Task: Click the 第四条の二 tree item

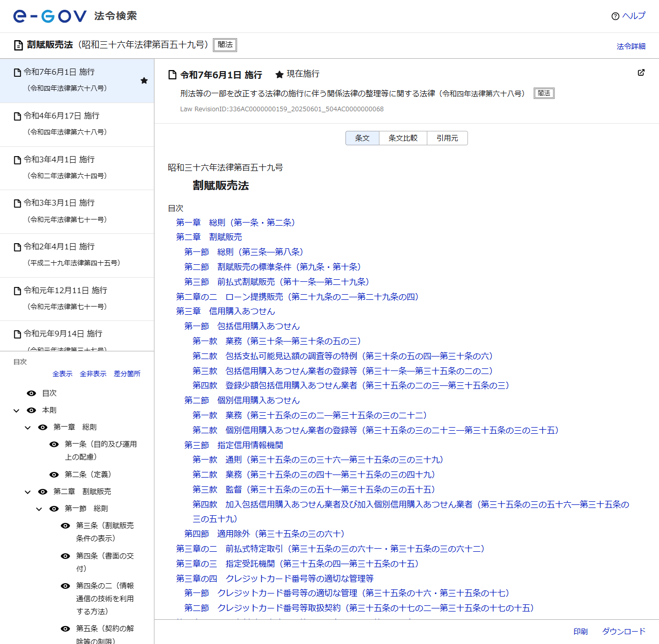Action: 105,599
